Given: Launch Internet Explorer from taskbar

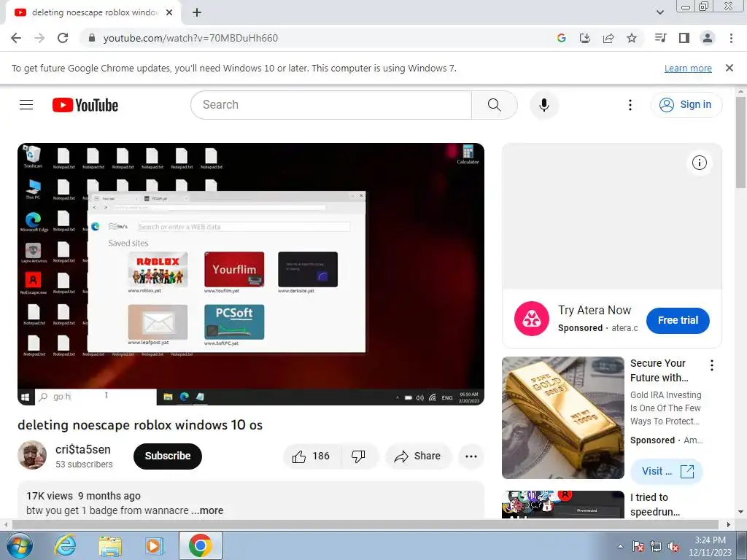Looking at the screenshot, I should pyautogui.click(x=65, y=545).
